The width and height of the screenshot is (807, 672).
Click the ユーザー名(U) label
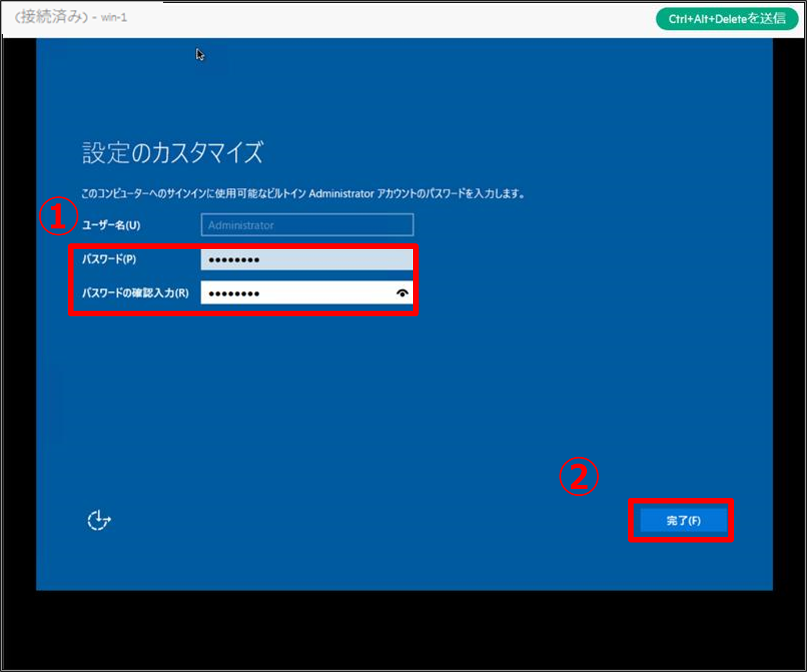tap(112, 225)
